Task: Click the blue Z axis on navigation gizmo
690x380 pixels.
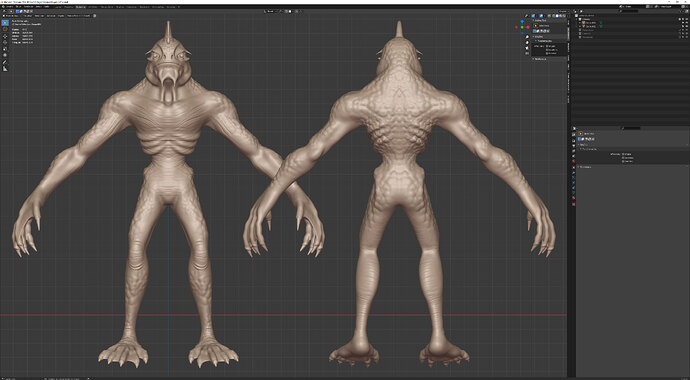Action: point(522,22)
